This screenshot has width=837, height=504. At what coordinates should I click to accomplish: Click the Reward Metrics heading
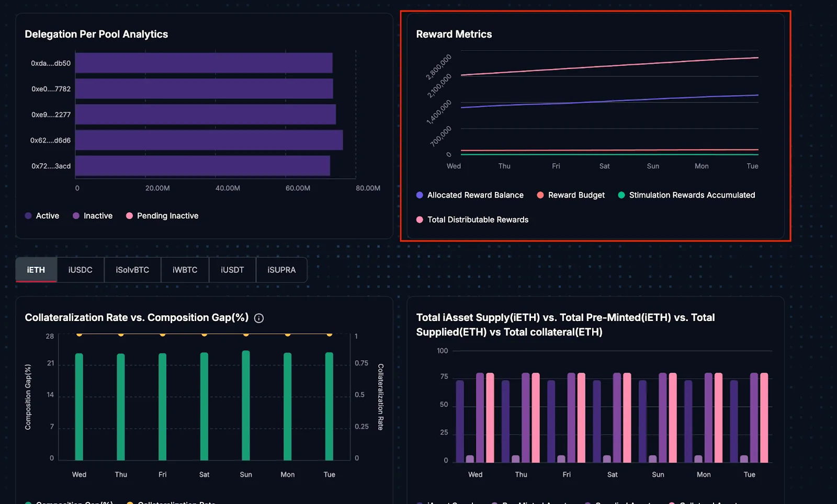[454, 34]
